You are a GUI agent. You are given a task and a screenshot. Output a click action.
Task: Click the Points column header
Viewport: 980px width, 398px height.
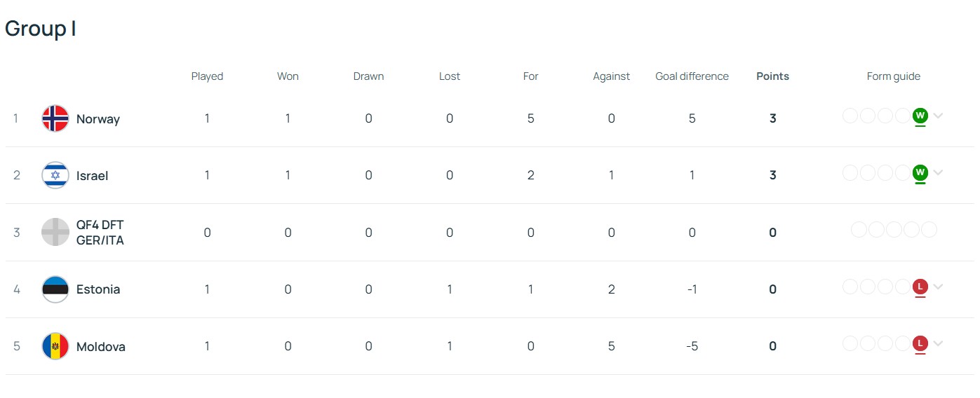(x=772, y=76)
